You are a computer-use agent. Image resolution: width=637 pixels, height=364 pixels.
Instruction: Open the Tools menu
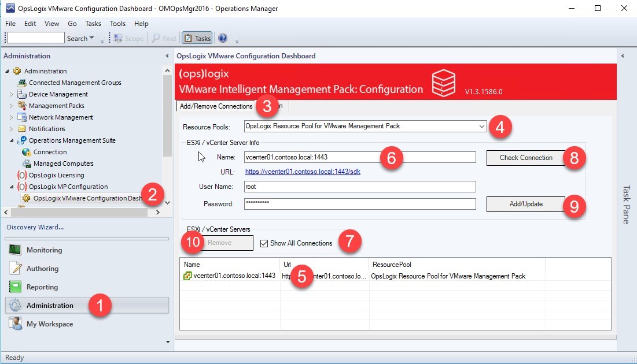pos(117,24)
